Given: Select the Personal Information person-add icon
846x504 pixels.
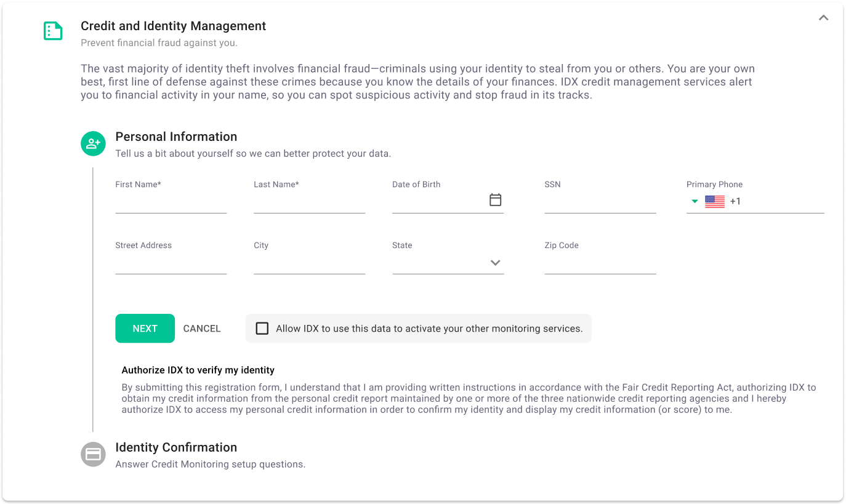Looking at the screenshot, I should point(93,143).
